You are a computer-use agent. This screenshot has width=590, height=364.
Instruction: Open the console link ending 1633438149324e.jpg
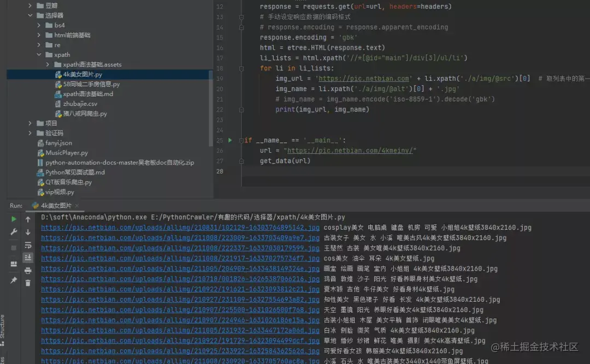[180, 268]
